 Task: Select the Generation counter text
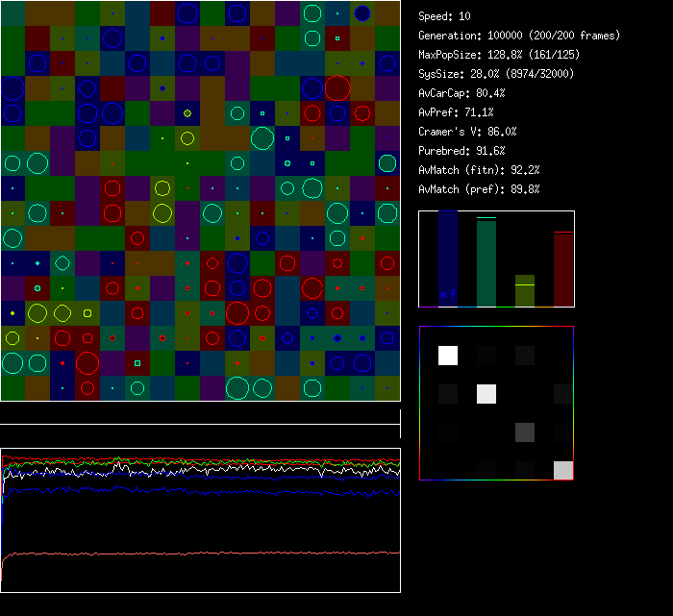(519, 36)
